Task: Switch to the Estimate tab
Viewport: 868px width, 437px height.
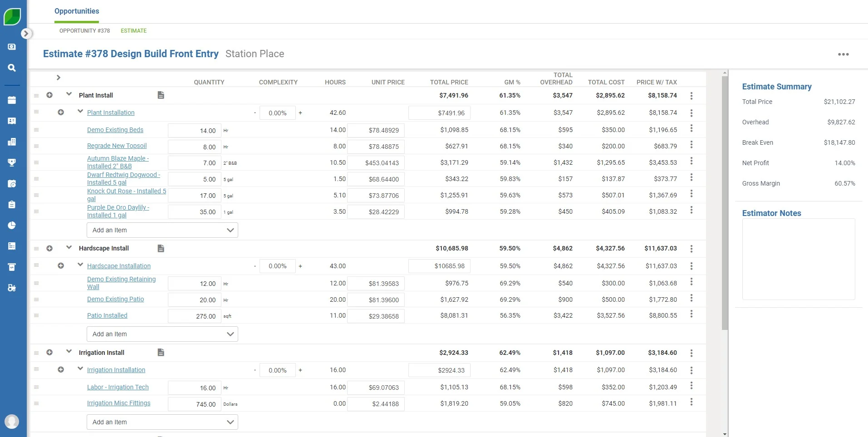Action: point(133,31)
